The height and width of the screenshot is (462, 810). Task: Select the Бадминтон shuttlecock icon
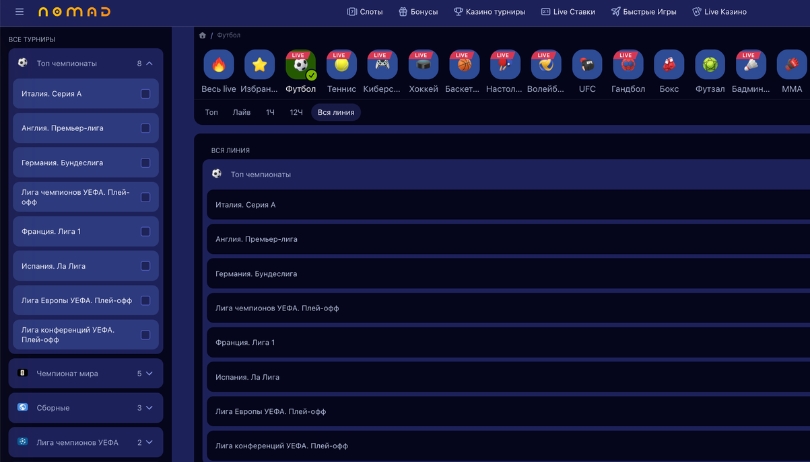[751, 65]
